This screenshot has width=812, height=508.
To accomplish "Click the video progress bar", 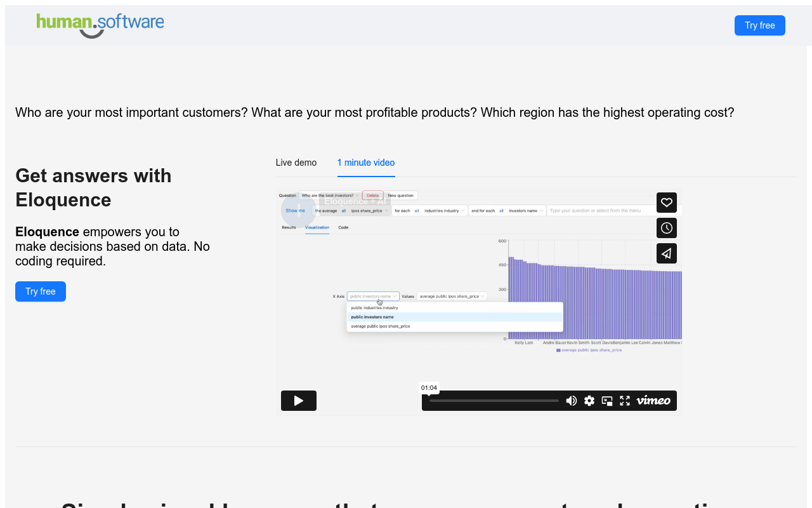I will coord(494,401).
